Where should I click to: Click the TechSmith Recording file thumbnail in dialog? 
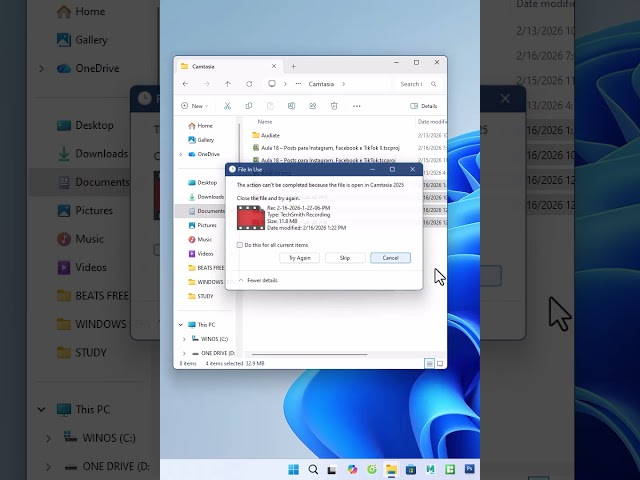pos(251,218)
